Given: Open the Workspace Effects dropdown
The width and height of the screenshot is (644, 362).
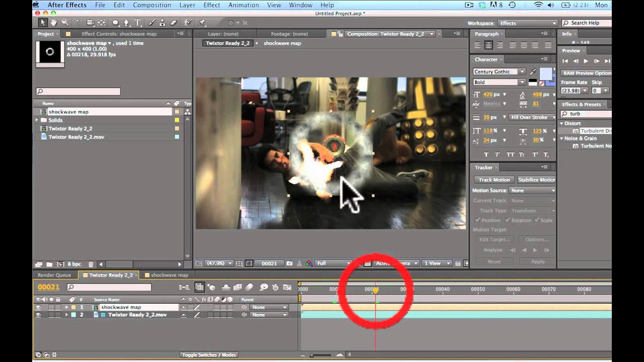Looking at the screenshot, I should click(527, 23).
